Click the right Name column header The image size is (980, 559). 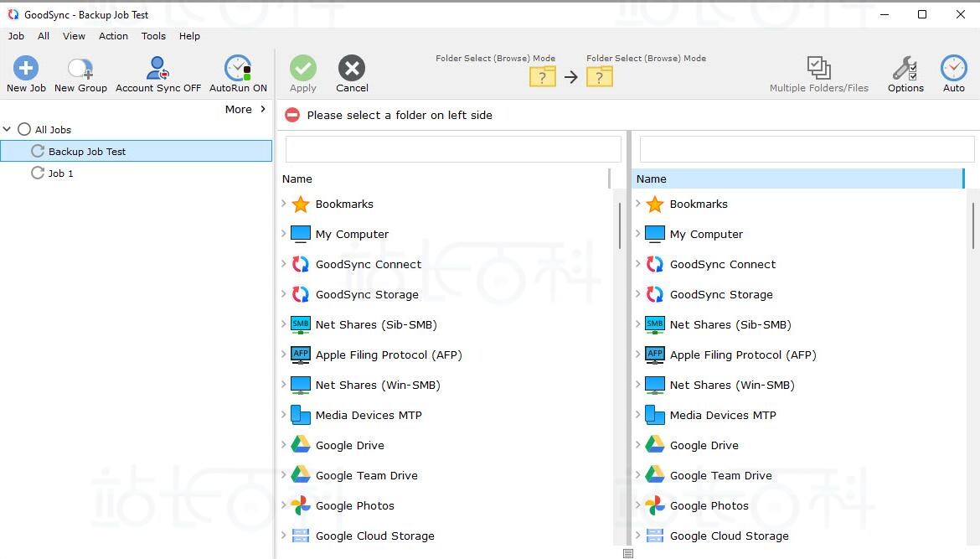point(798,179)
